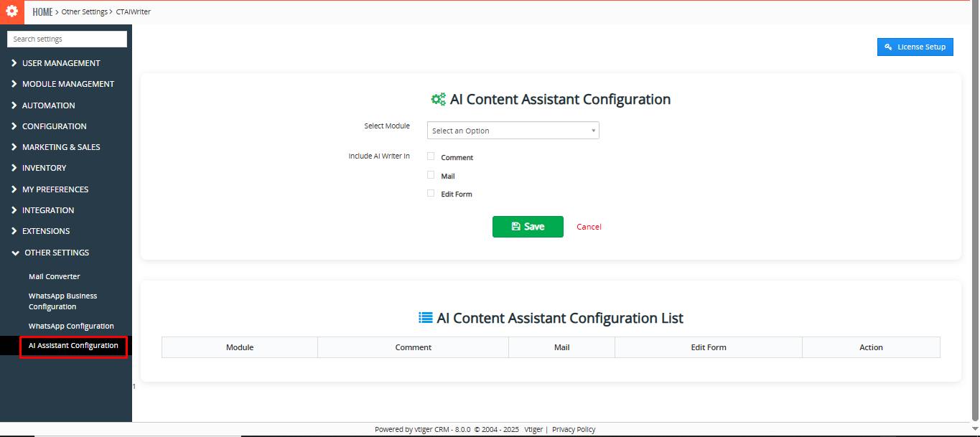Image resolution: width=980 pixels, height=437 pixels.
Task: Tick the Comment checkbox
Action: click(x=431, y=156)
